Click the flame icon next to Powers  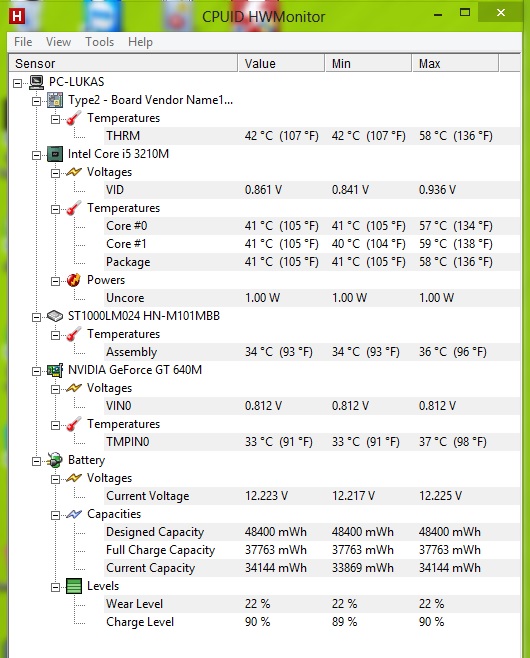(74, 280)
